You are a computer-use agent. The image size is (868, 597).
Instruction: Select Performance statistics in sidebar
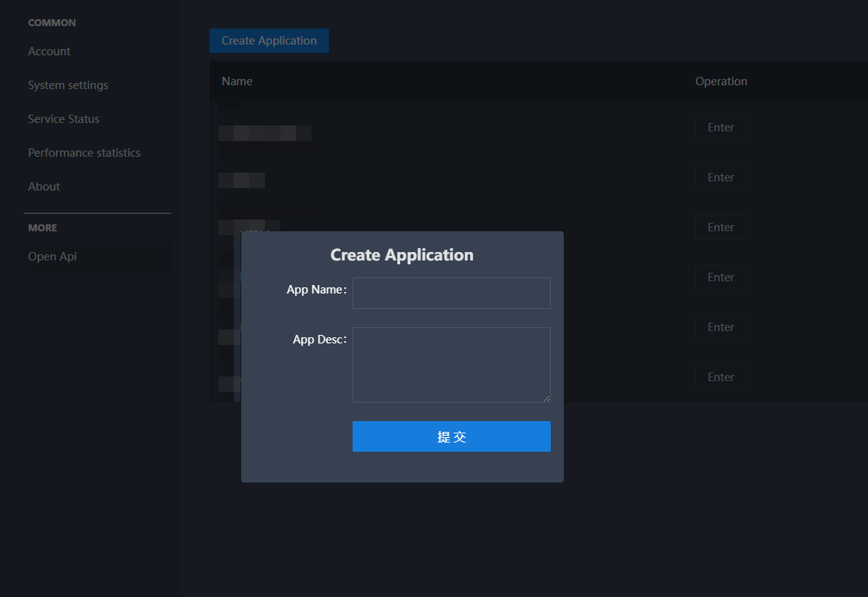pos(84,153)
